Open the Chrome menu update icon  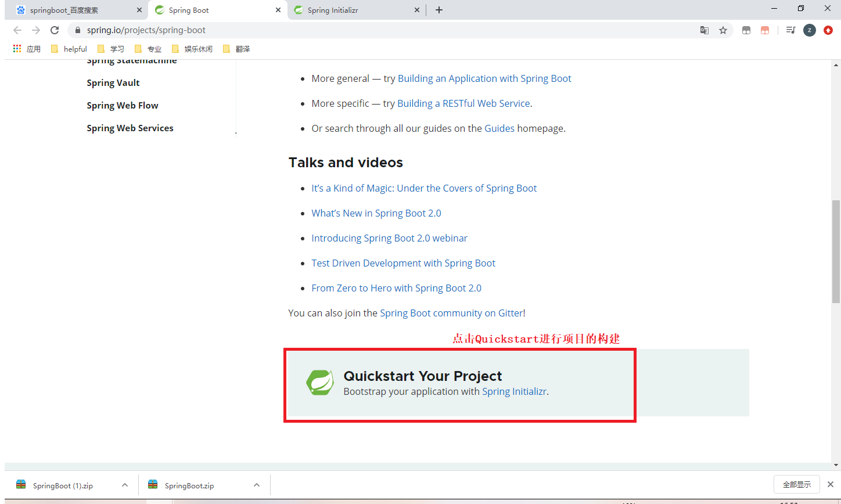point(828,30)
